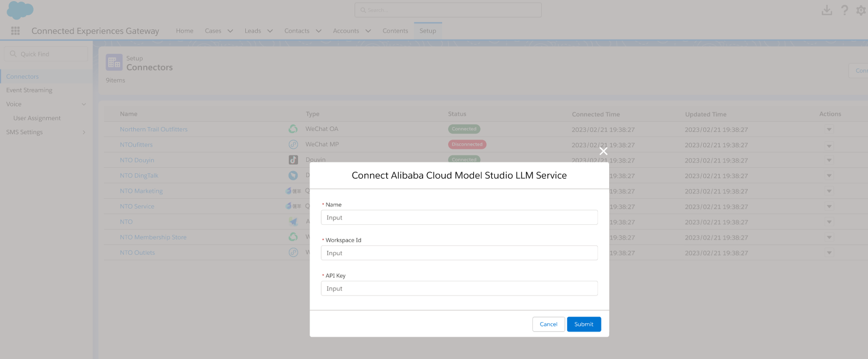Collapse the Voice sidebar section chevron
868x359 pixels.
click(84, 104)
